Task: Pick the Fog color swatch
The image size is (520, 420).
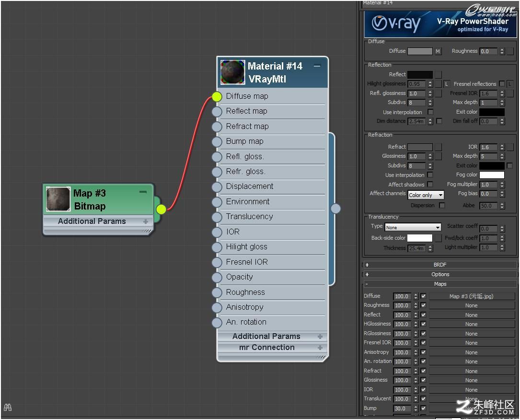Action: point(492,175)
